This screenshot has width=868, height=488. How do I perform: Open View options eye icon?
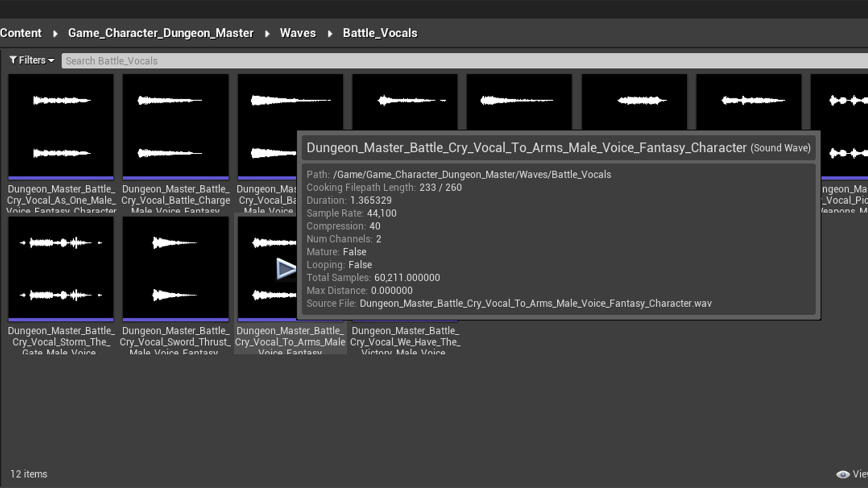pos(843,474)
